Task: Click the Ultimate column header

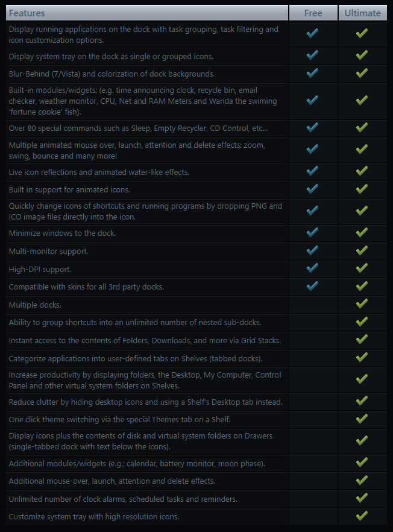Action: [362, 13]
